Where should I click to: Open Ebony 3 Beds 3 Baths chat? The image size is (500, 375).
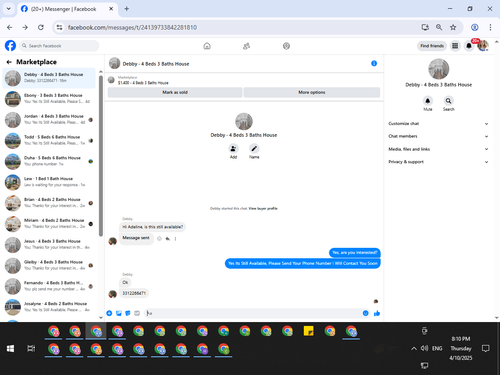point(49,99)
